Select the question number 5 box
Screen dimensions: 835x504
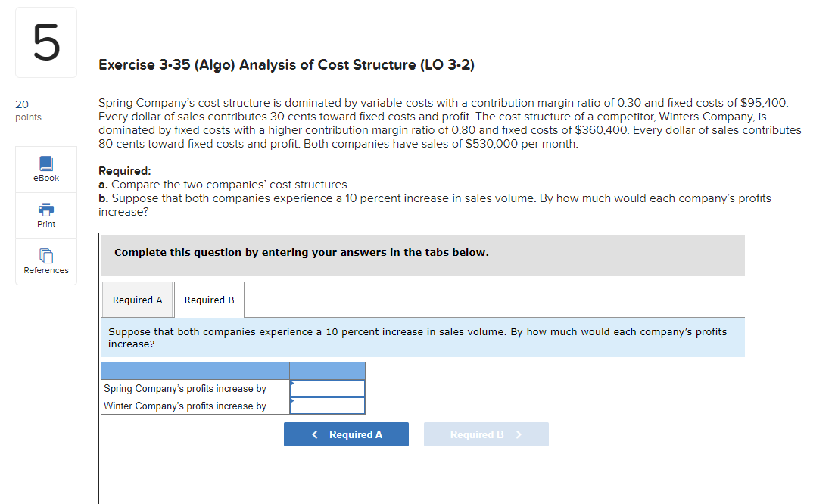[x=45, y=42]
